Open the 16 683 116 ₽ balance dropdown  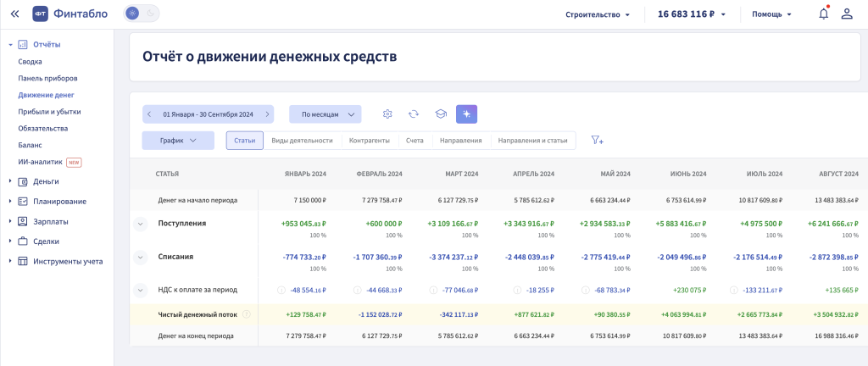click(692, 14)
